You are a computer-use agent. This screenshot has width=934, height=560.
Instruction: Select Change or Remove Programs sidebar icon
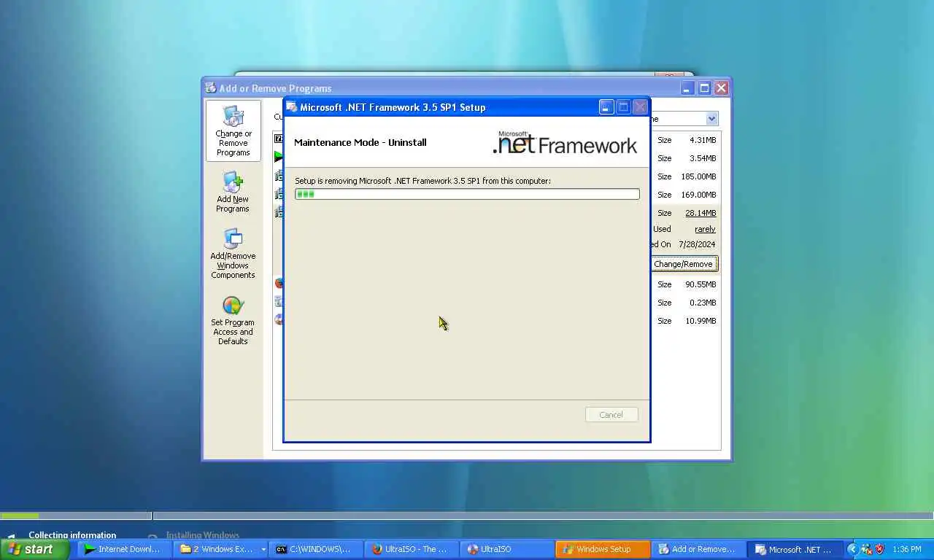click(233, 131)
